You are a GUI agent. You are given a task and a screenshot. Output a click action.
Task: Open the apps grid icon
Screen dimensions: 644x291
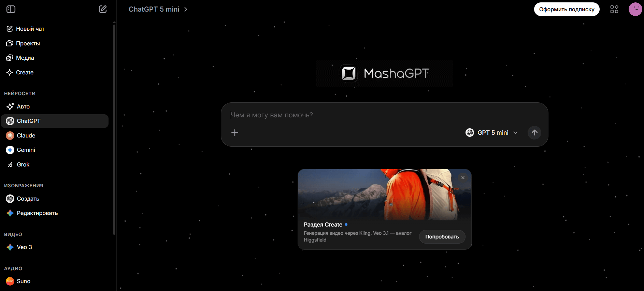tap(614, 9)
